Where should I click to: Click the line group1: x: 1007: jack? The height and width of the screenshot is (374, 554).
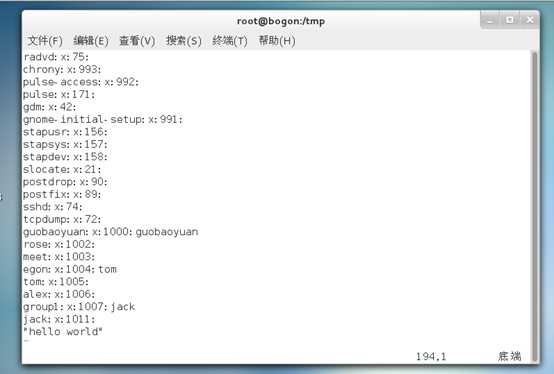[x=79, y=307]
